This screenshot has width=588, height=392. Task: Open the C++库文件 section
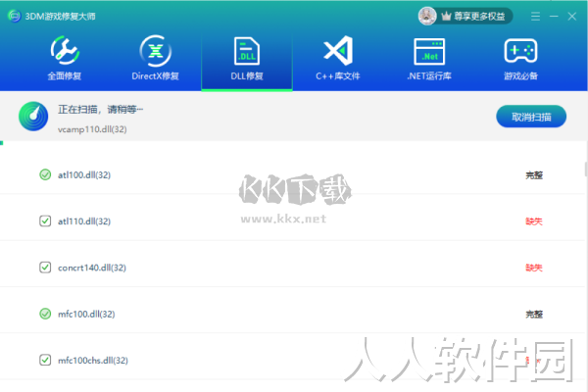pos(338,58)
